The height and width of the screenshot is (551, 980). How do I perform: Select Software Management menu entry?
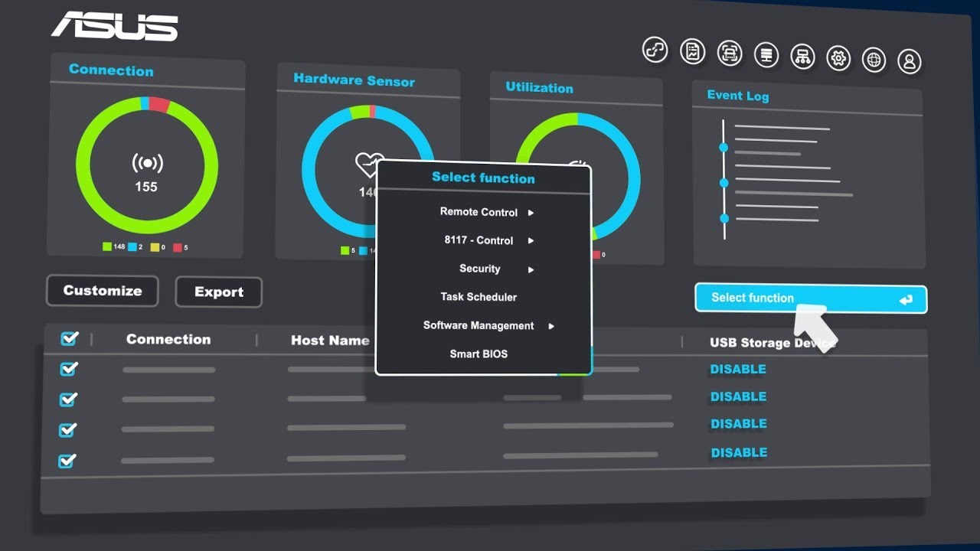(479, 325)
